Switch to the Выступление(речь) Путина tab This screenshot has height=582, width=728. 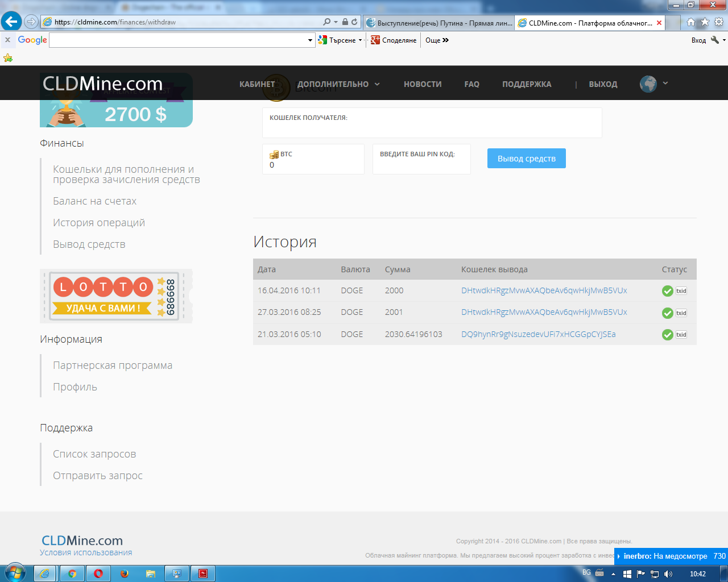tap(439, 23)
